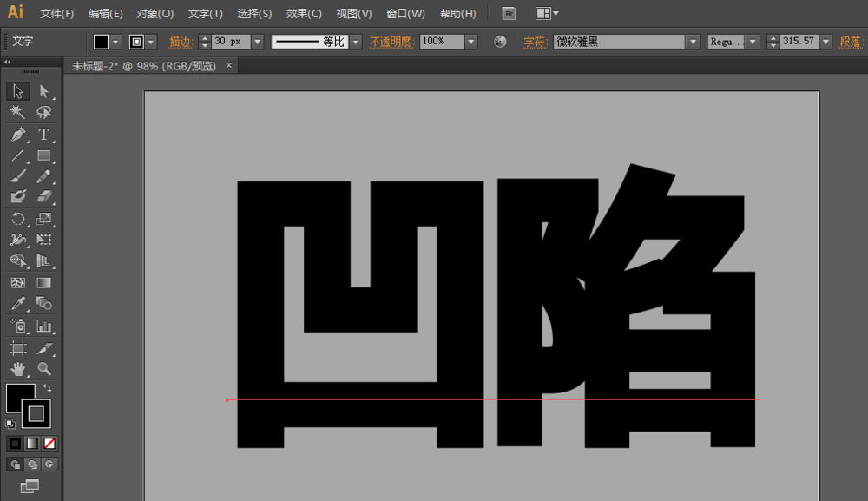Open the 编辑(E) menu
The width and height of the screenshot is (868, 501).
click(x=106, y=14)
